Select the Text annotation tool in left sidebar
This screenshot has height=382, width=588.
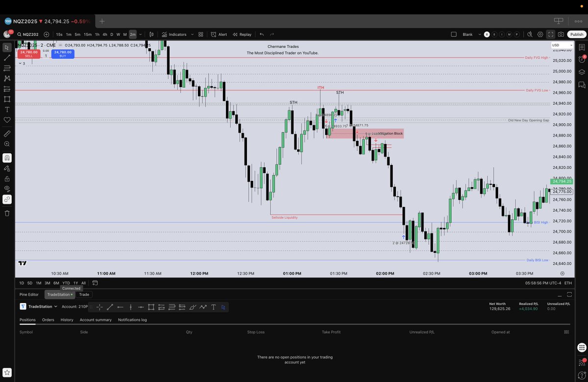[7, 109]
